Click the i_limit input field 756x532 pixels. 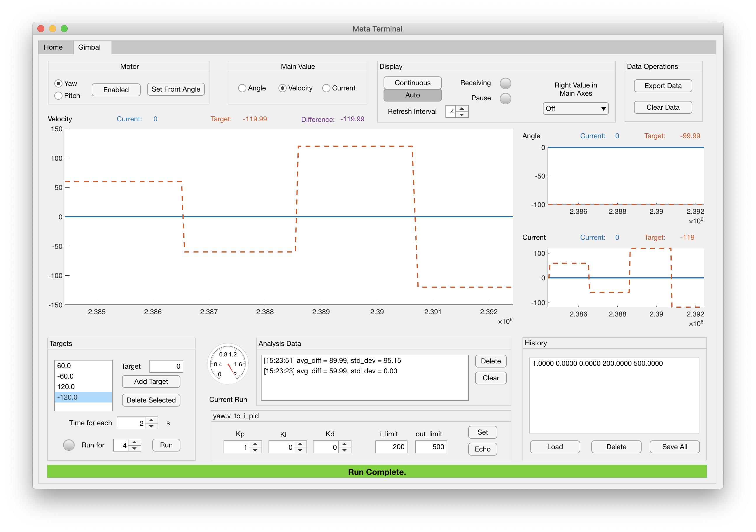[x=391, y=447]
